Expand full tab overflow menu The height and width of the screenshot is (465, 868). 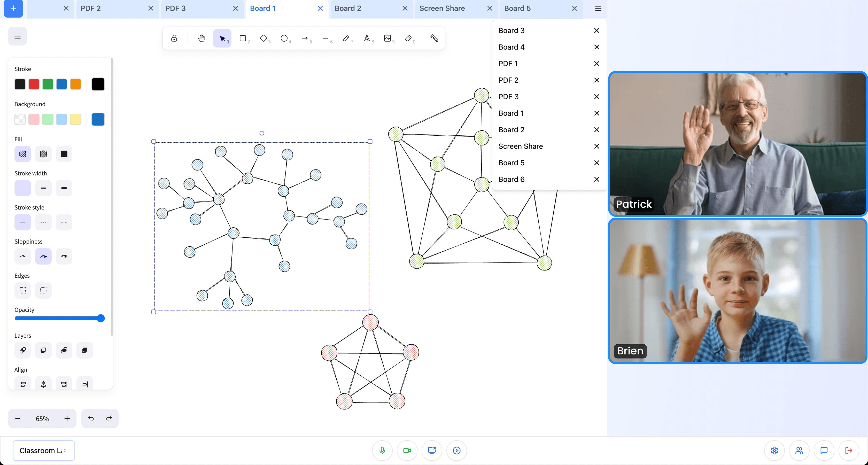598,8
